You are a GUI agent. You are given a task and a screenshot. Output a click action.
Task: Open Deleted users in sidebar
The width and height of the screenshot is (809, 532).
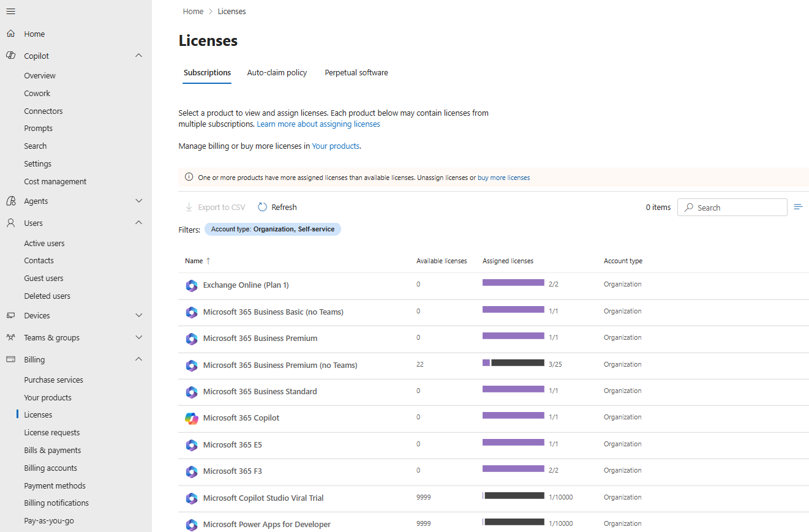click(47, 296)
